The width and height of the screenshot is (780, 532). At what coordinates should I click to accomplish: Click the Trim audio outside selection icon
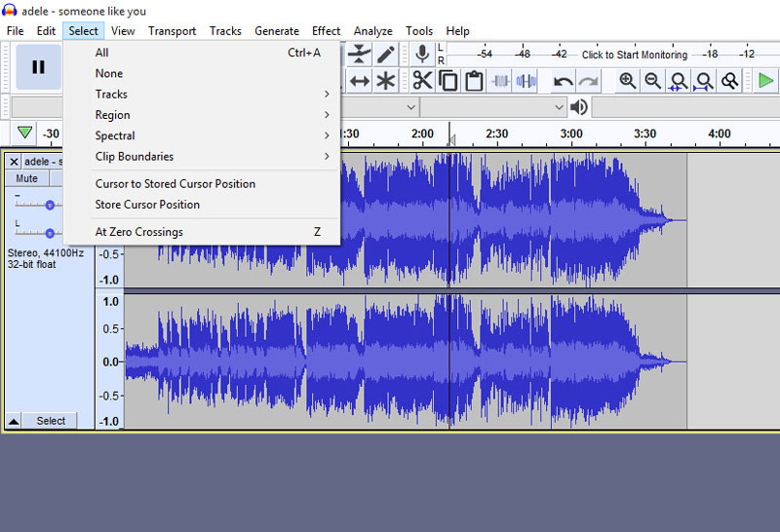click(x=500, y=81)
